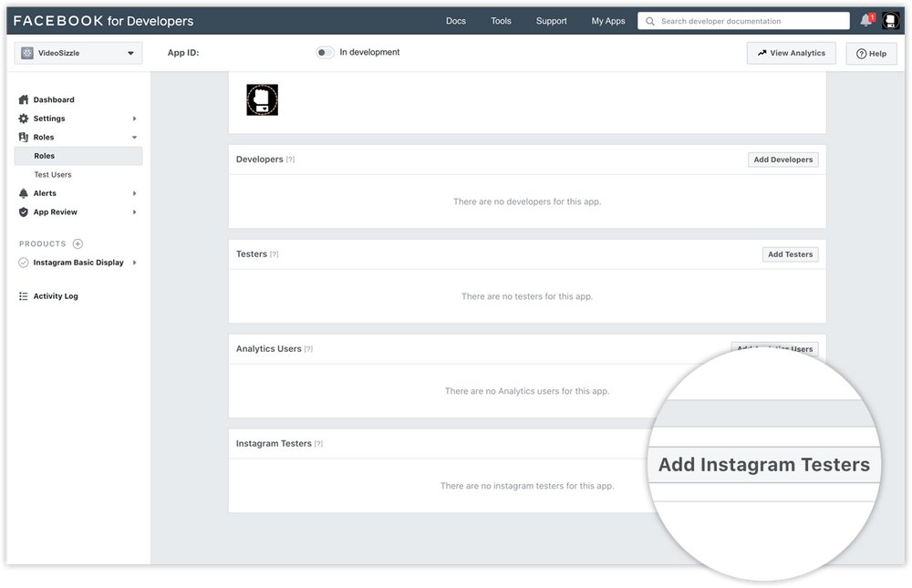Expand the App Review submenu arrow
912x588 pixels.
134,212
